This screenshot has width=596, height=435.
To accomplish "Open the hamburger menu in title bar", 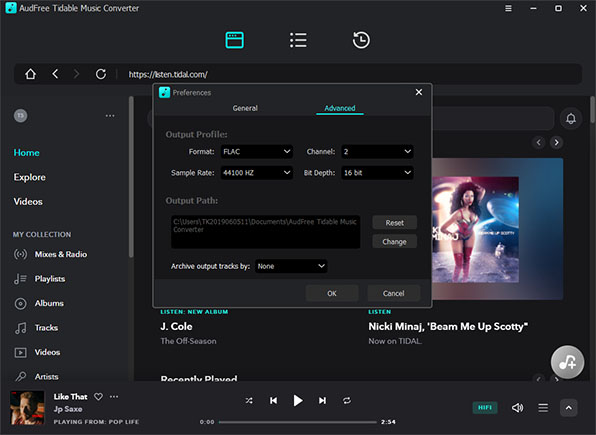I will coord(508,8).
